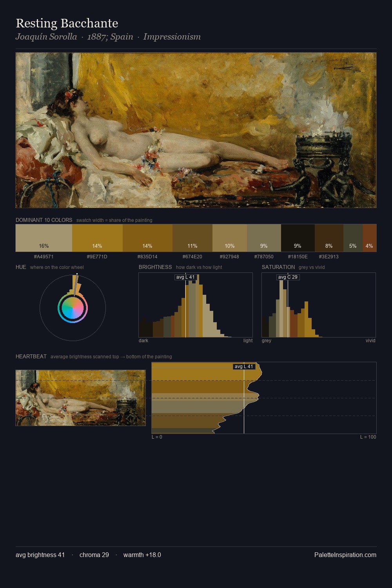
Task: Select the 14% swatch colored #9E771D
Action: [x=97, y=238]
